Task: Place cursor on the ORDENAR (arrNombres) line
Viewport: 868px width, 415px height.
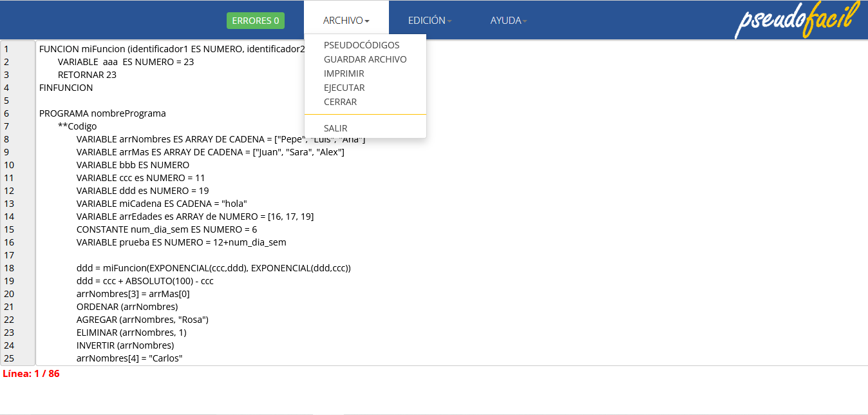Action: click(x=127, y=307)
